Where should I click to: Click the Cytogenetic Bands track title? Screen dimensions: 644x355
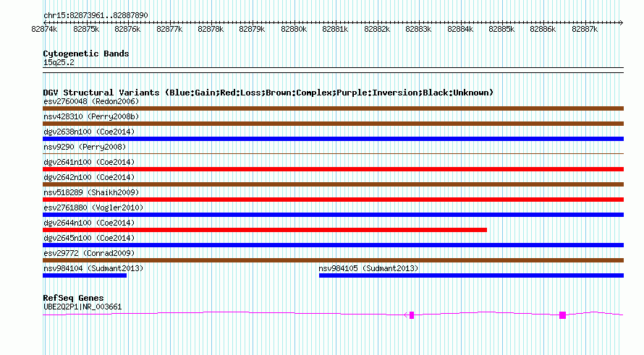point(86,54)
